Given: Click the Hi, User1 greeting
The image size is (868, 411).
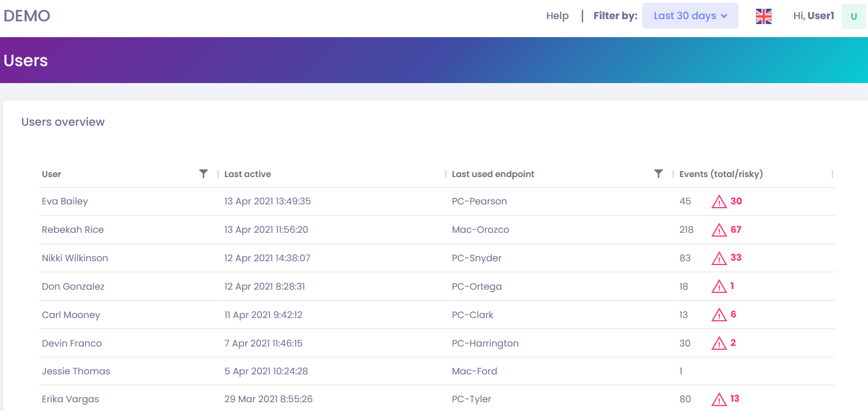Looking at the screenshot, I should pyautogui.click(x=814, y=16).
